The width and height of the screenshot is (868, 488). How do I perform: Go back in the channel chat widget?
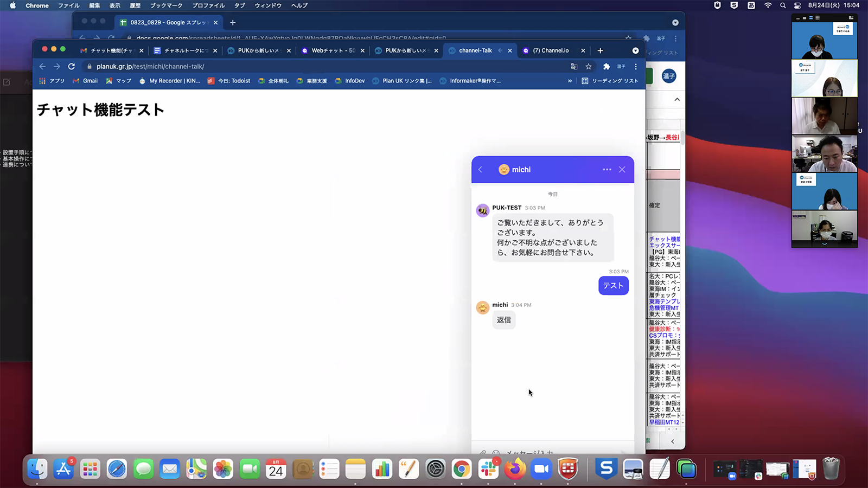click(480, 170)
